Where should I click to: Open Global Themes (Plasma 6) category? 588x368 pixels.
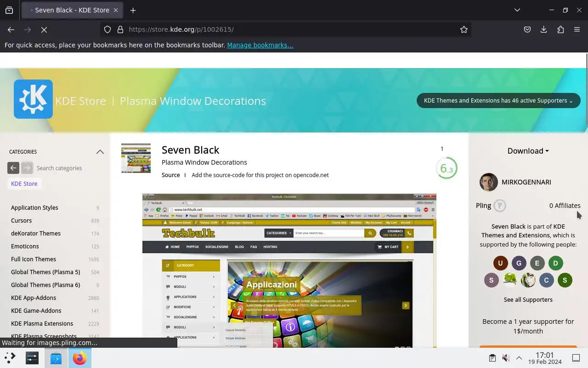(x=45, y=285)
